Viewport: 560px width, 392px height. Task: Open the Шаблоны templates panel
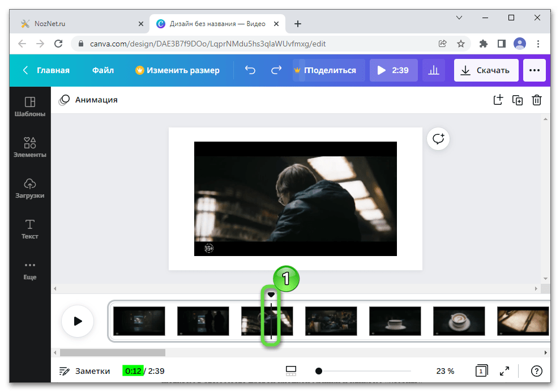click(x=30, y=106)
